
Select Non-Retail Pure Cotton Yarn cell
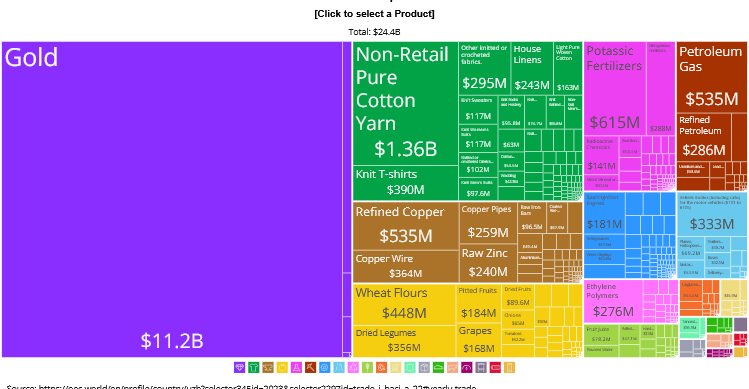pos(406,104)
